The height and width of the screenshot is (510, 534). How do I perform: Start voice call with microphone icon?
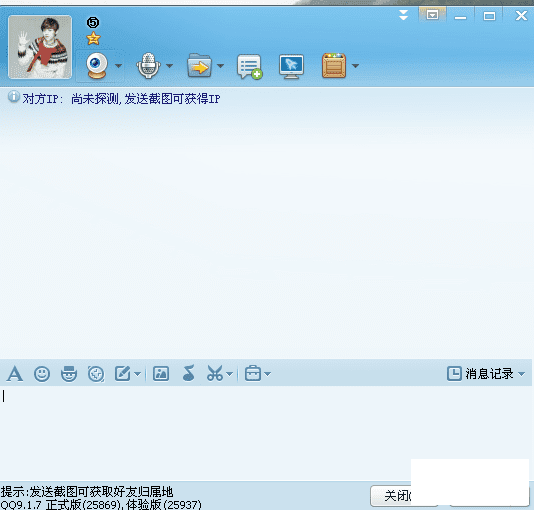(x=148, y=66)
